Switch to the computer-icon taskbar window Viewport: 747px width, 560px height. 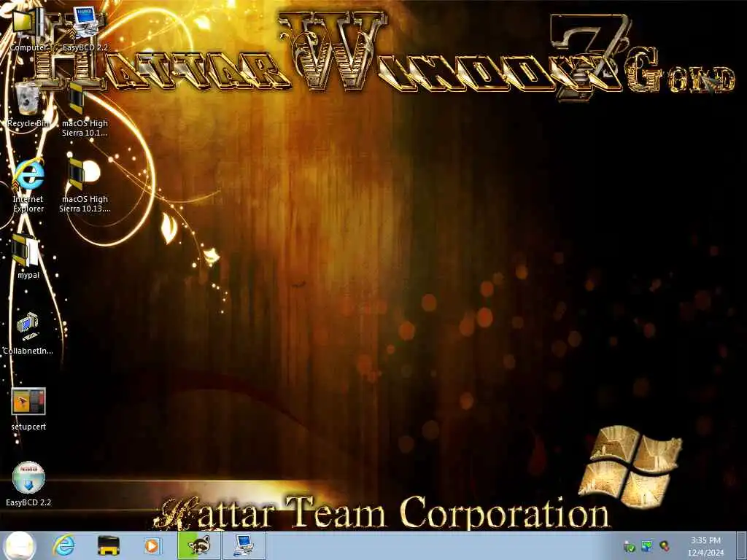pyautogui.click(x=244, y=545)
